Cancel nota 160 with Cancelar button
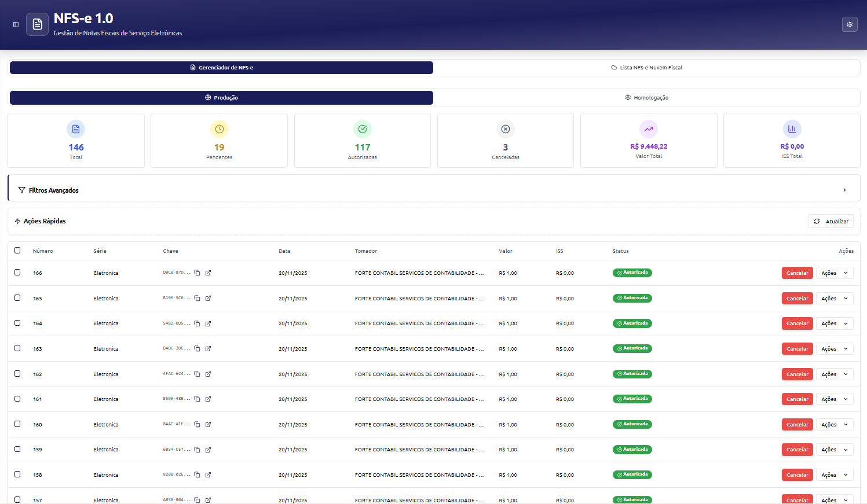The width and height of the screenshot is (867, 504). [798, 425]
